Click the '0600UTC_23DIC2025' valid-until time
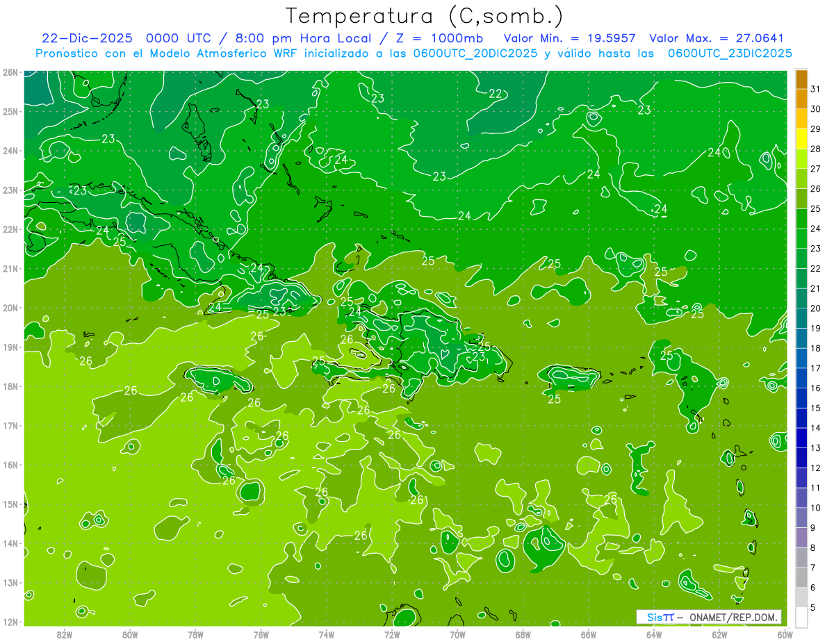The width and height of the screenshot is (834, 644). 730,53
